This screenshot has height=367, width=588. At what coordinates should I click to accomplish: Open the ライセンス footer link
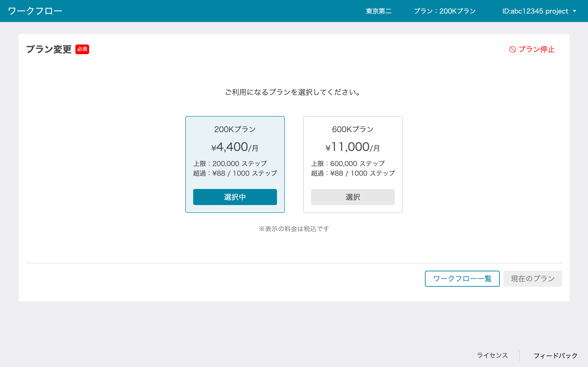click(492, 355)
